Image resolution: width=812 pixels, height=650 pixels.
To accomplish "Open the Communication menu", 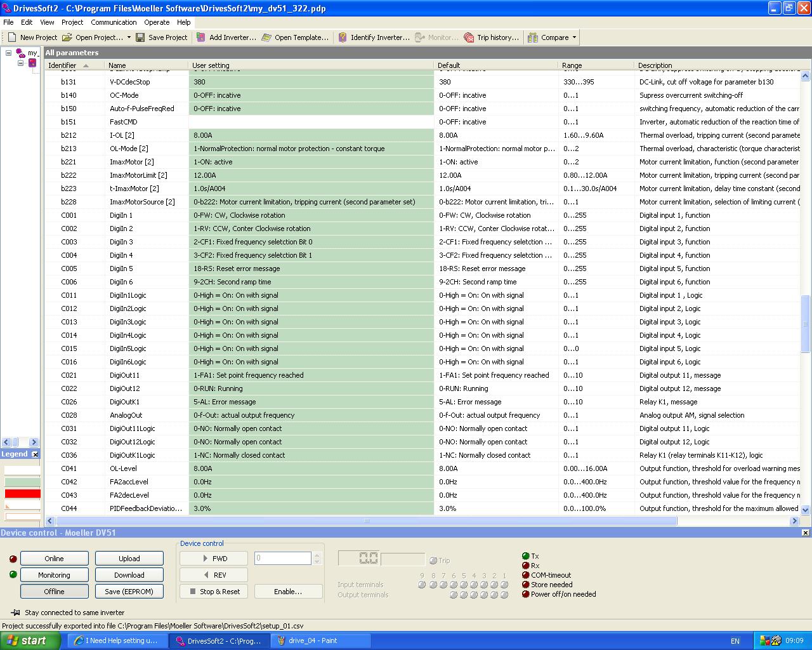I will point(114,22).
